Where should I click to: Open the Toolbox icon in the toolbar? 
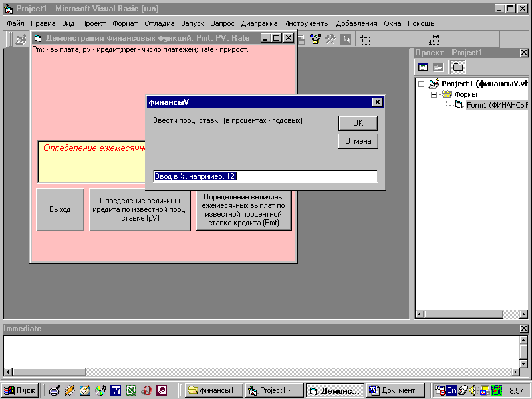click(330, 39)
